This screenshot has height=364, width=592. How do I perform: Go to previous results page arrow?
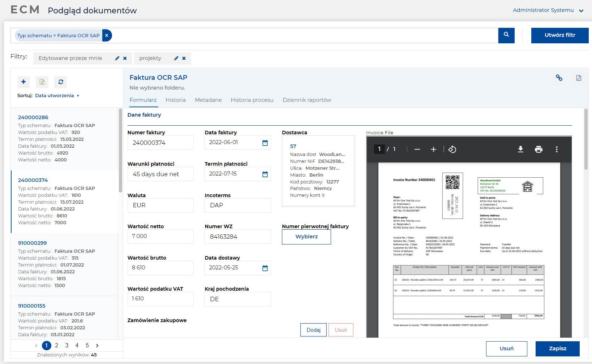click(36, 346)
